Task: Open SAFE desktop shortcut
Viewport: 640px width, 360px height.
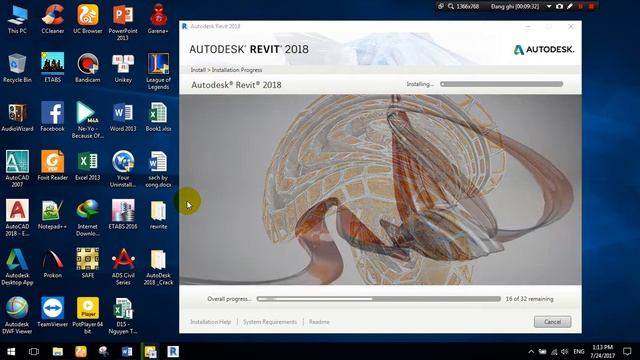Action: 88,264
